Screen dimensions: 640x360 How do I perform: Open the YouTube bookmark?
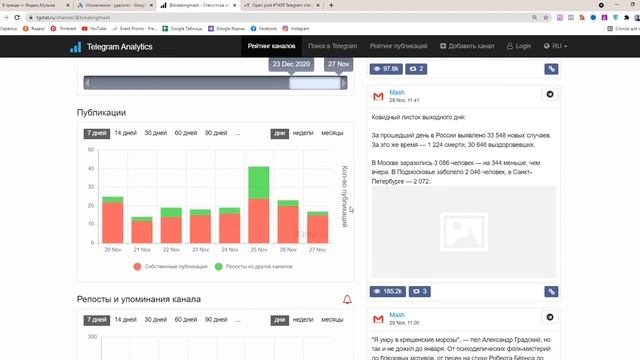pyautogui.click(x=94, y=29)
